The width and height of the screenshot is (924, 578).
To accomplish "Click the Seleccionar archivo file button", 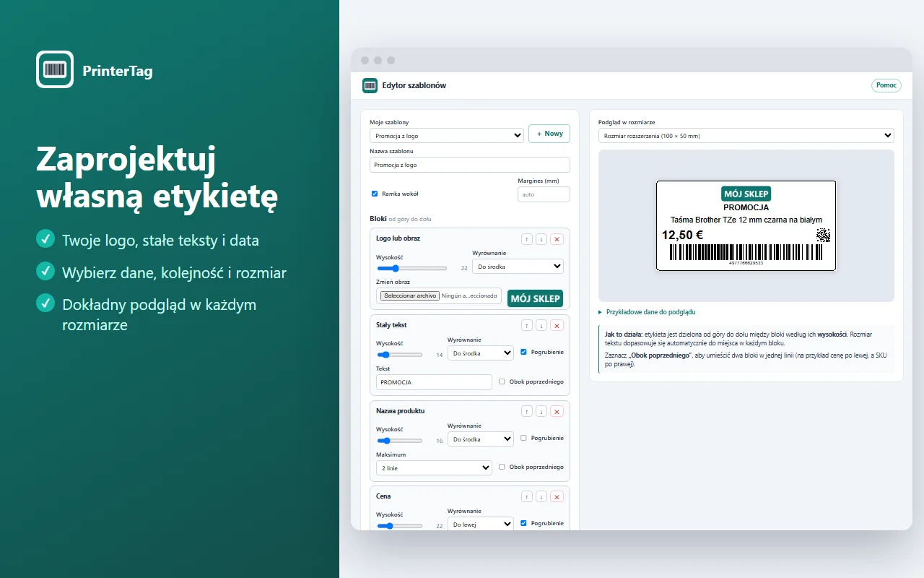I will tap(410, 296).
